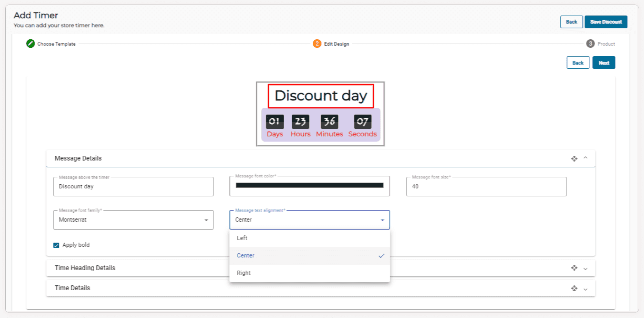
Task: Click the Time Details drag-move icon
Action: click(x=574, y=288)
